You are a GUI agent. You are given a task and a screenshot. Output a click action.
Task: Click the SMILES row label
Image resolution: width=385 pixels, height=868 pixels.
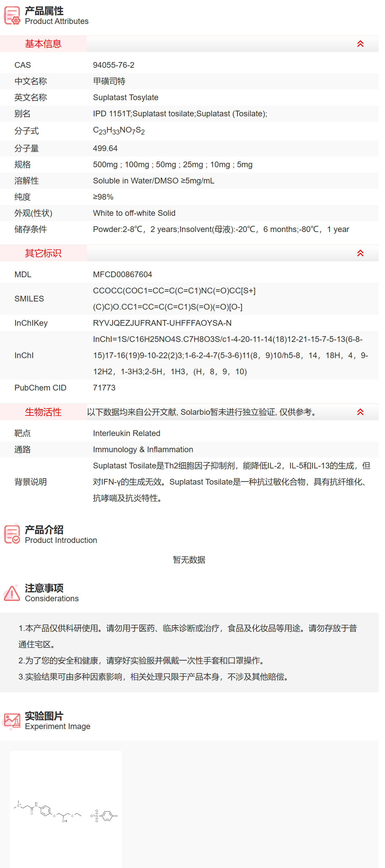(x=29, y=299)
